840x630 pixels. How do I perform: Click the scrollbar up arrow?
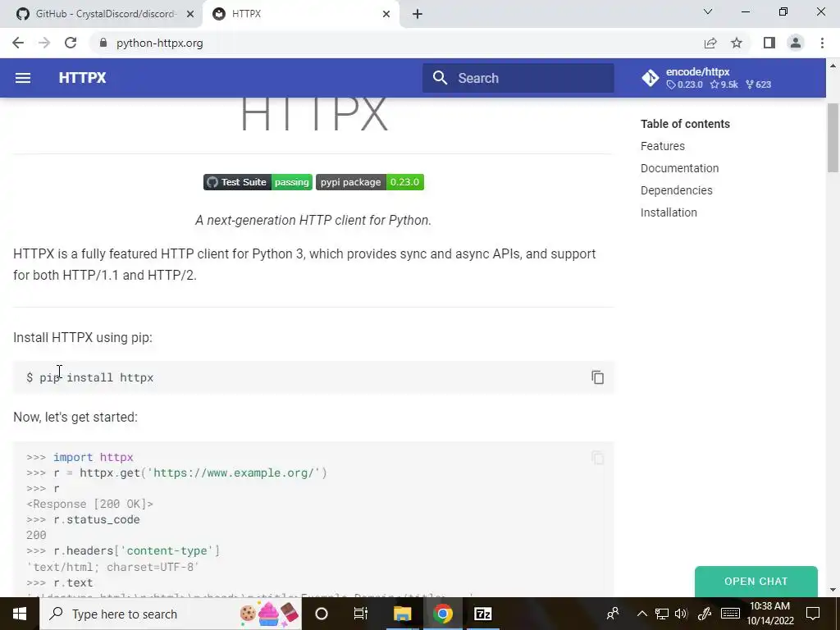tap(833, 66)
